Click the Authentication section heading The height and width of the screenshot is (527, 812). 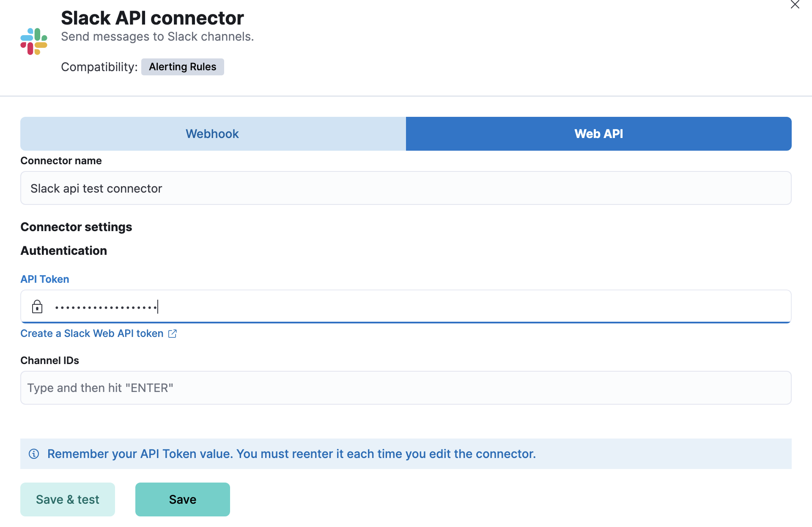[x=63, y=251]
